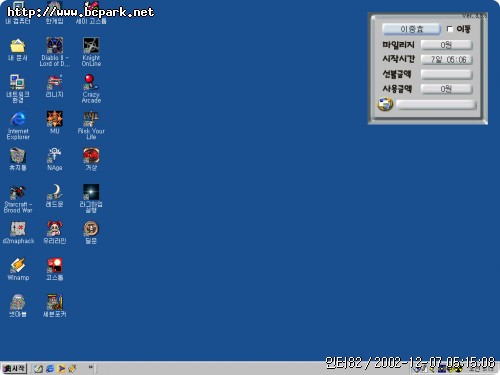This screenshot has height=375, width=500.
Task: Open Internet Explorer desktop icon
Action: click(18, 119)
